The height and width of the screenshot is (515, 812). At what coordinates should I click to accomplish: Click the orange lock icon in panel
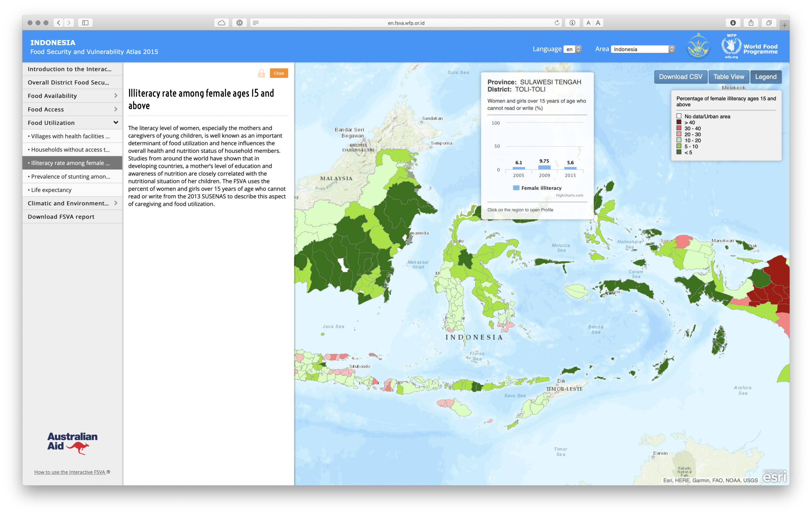point(261,73)
